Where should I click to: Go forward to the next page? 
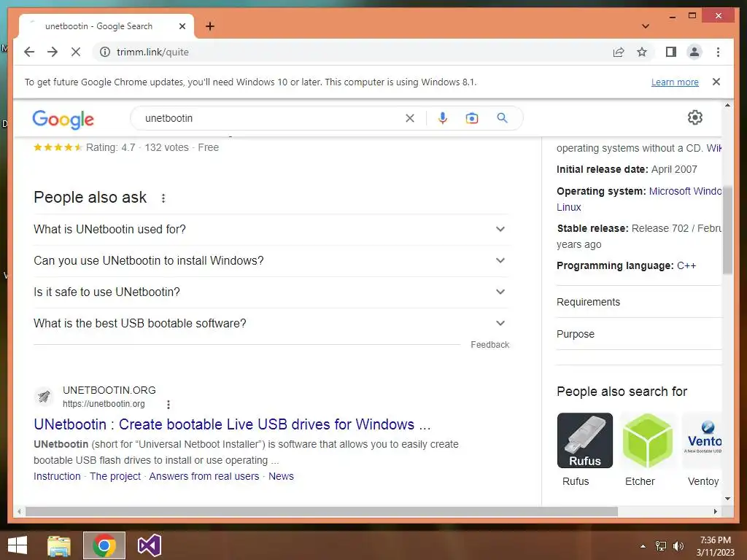tap(53, 52)
